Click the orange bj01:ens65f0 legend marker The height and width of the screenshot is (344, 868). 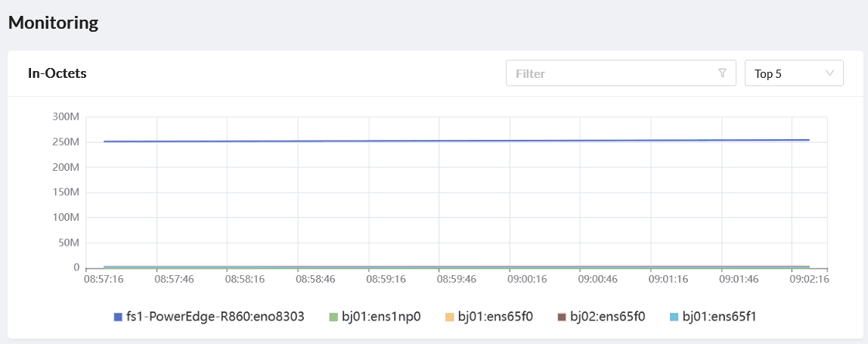pos(448,317)
